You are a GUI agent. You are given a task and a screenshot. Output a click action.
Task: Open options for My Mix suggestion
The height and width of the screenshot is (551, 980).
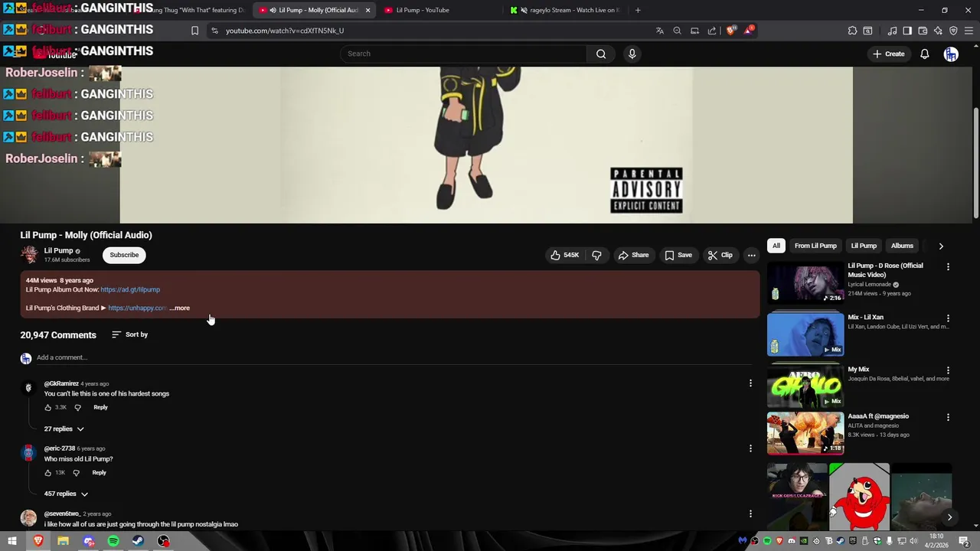click(x=948, y=370)
